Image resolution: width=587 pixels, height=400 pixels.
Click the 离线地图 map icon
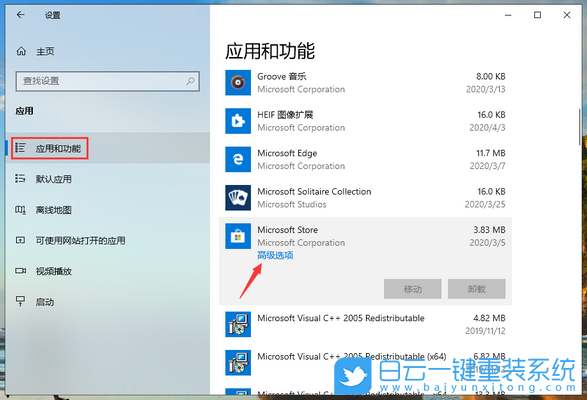[x=20, y=210]
